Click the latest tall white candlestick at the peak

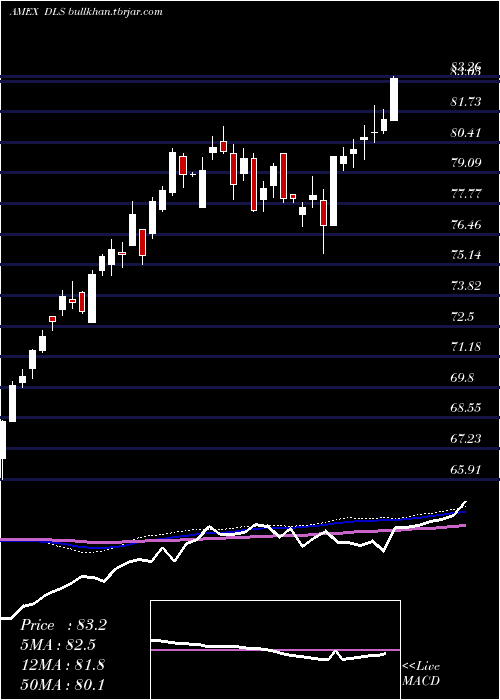pos(394,99)
